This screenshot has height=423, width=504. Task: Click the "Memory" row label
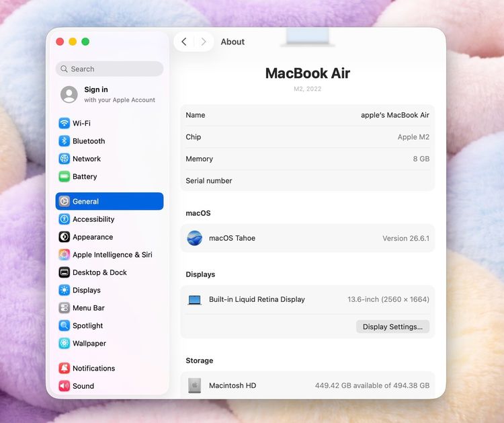coord(200,159)
